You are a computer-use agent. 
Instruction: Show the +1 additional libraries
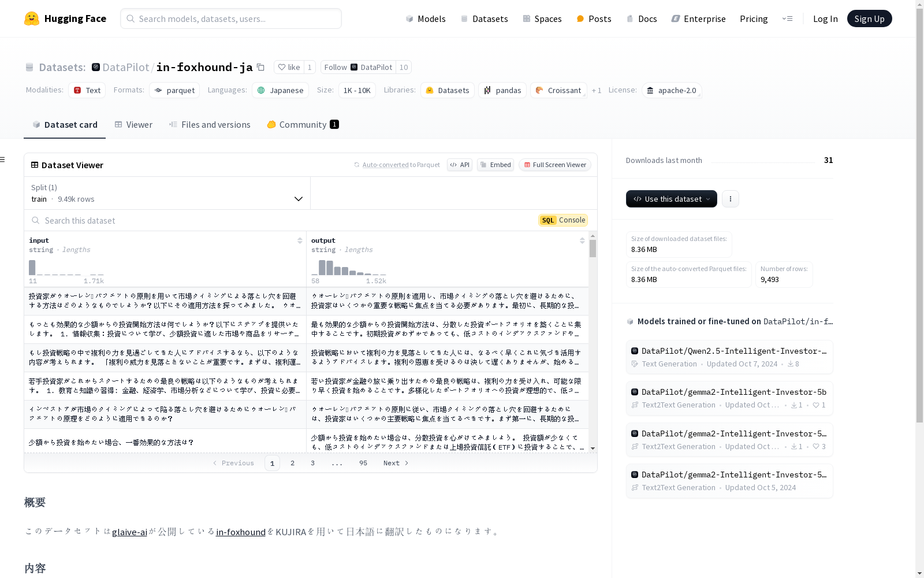597,90
